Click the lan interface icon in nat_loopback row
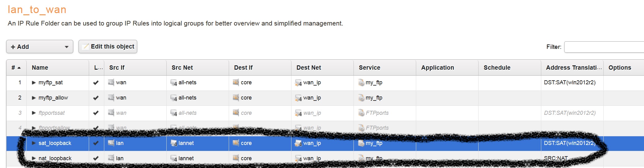Image resolution: width=644 pixels, height=168 pixels. 111,158
